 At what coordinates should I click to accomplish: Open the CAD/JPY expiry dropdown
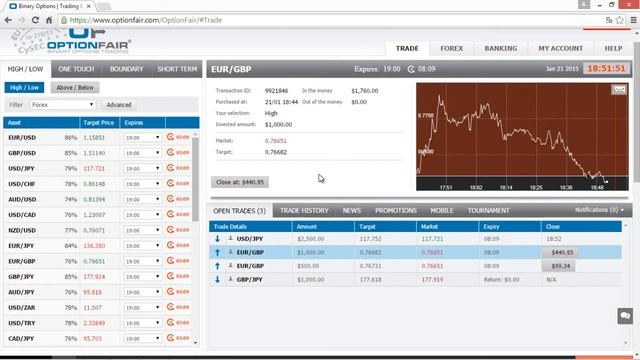(x=142, y=339)
